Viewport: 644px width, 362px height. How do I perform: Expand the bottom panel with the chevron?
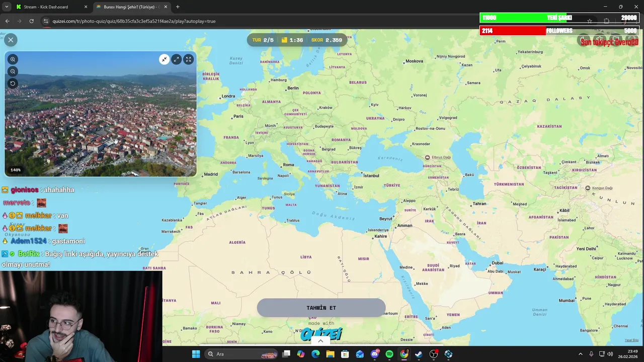pyautogui.click(x=320, y=341)
